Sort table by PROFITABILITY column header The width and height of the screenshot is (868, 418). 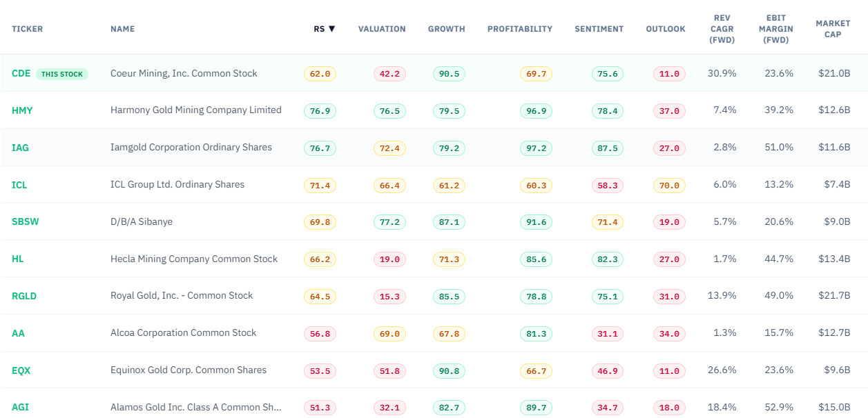520,29
